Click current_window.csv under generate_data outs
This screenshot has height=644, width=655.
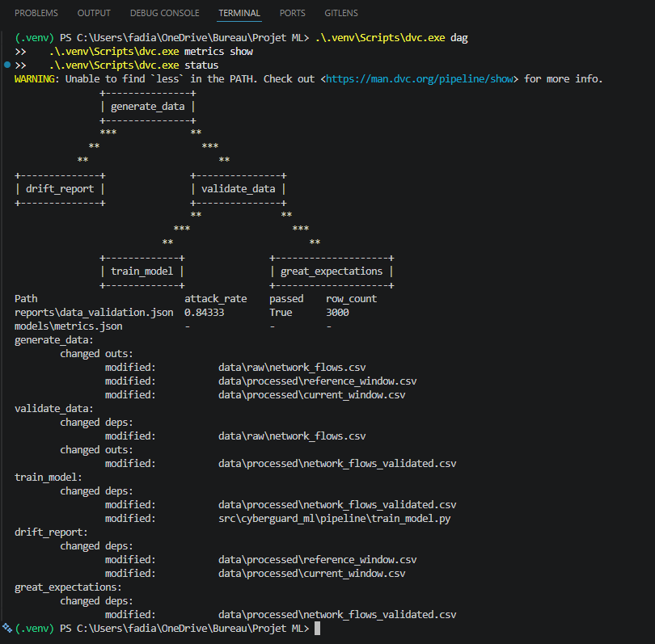tap(311, 395)
